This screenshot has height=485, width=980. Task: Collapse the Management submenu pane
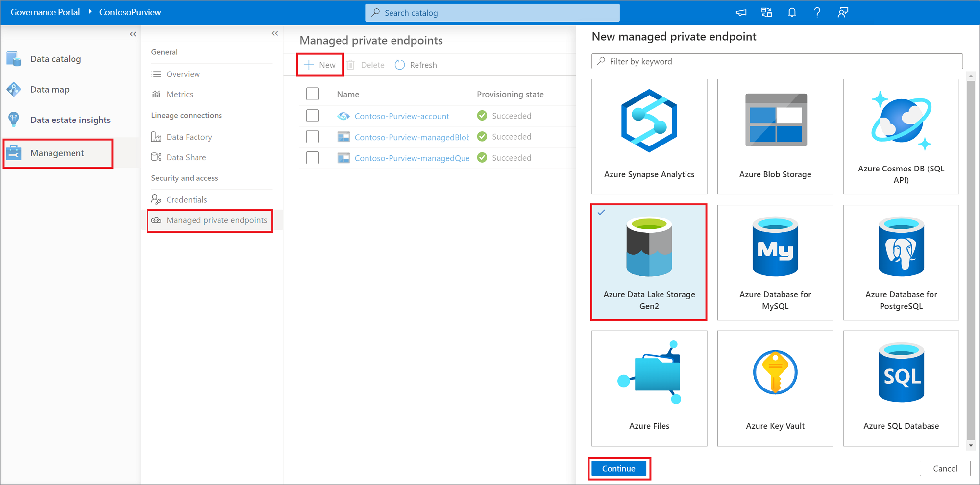(275, 33)
